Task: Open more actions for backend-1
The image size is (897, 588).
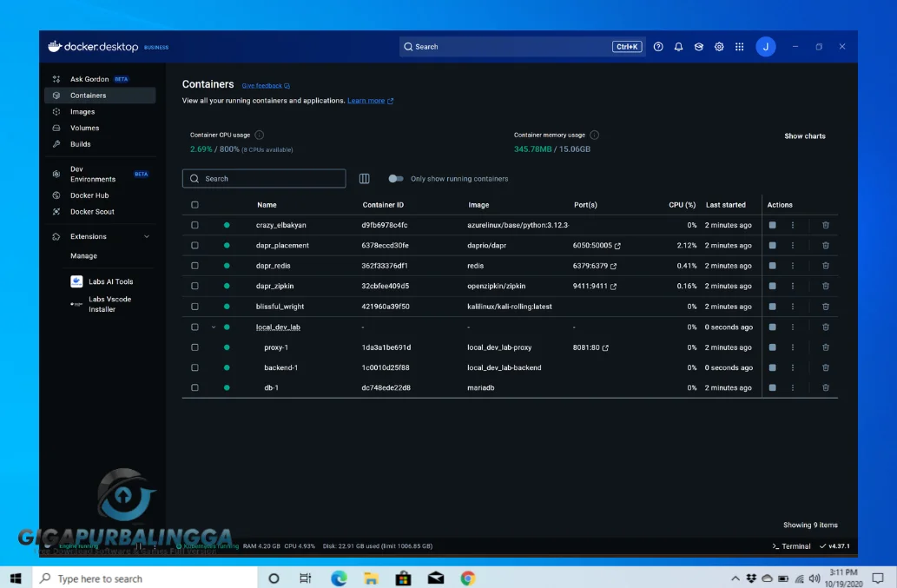Action: point(792,367)
